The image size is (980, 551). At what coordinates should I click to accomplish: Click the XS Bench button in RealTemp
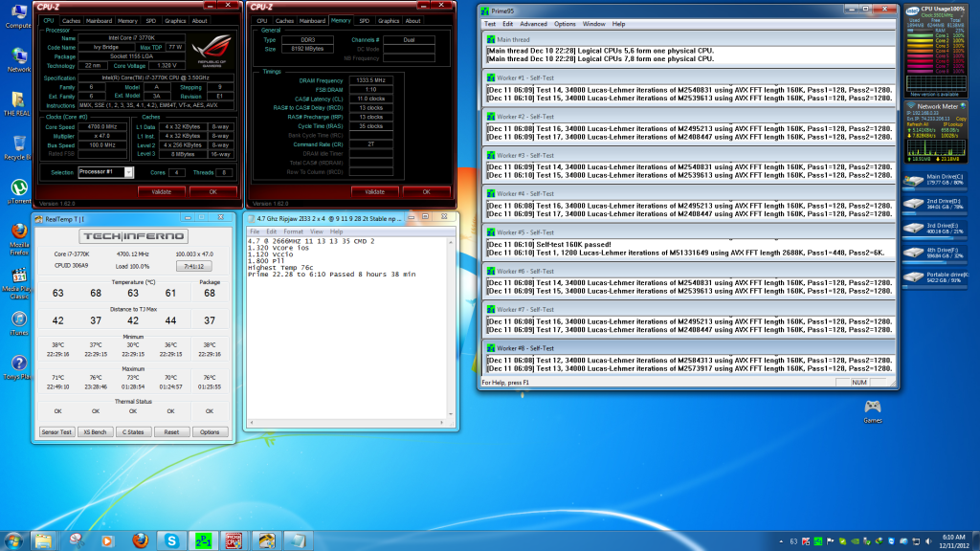click(x=95, y=431)
